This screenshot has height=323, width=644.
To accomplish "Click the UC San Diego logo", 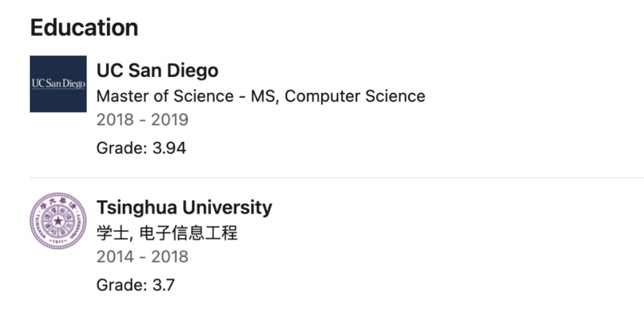I will 58,84.
